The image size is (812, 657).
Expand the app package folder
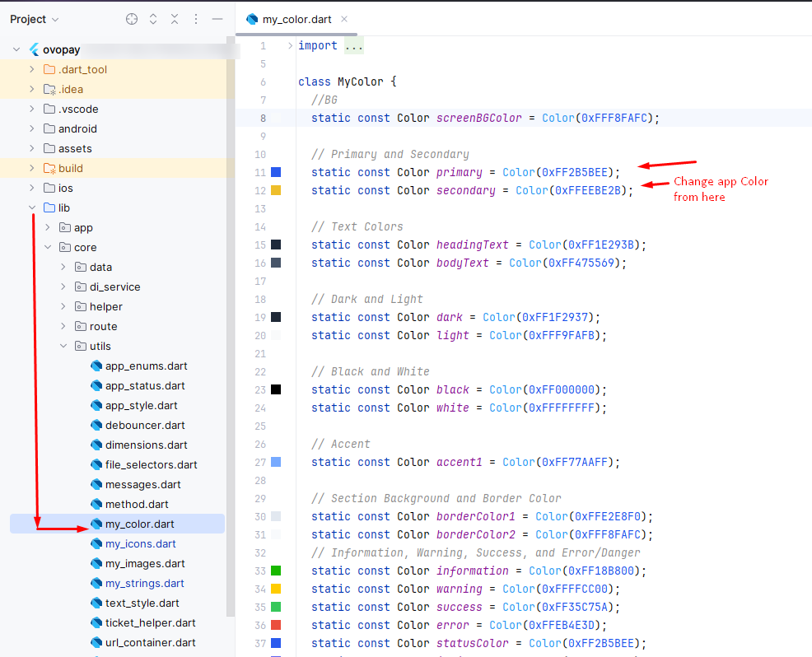[x=48, y=227]
